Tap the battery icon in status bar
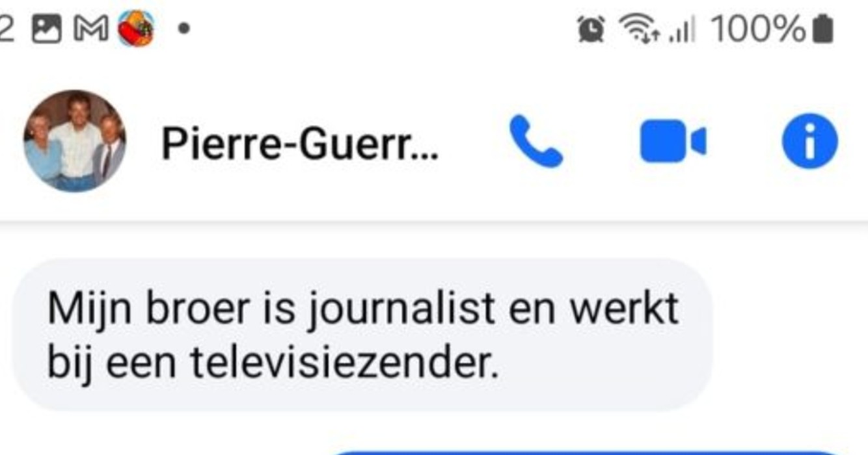 tap(823, 30)
